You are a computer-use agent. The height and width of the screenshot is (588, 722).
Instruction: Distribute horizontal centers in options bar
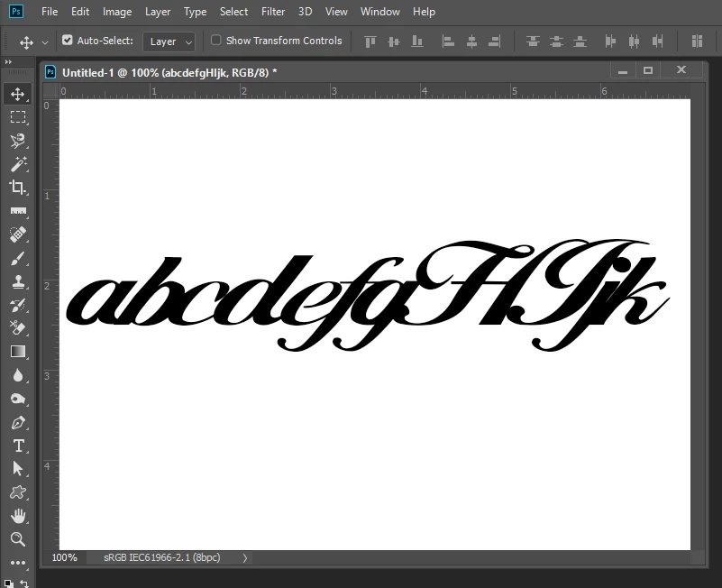click(634, 41)
